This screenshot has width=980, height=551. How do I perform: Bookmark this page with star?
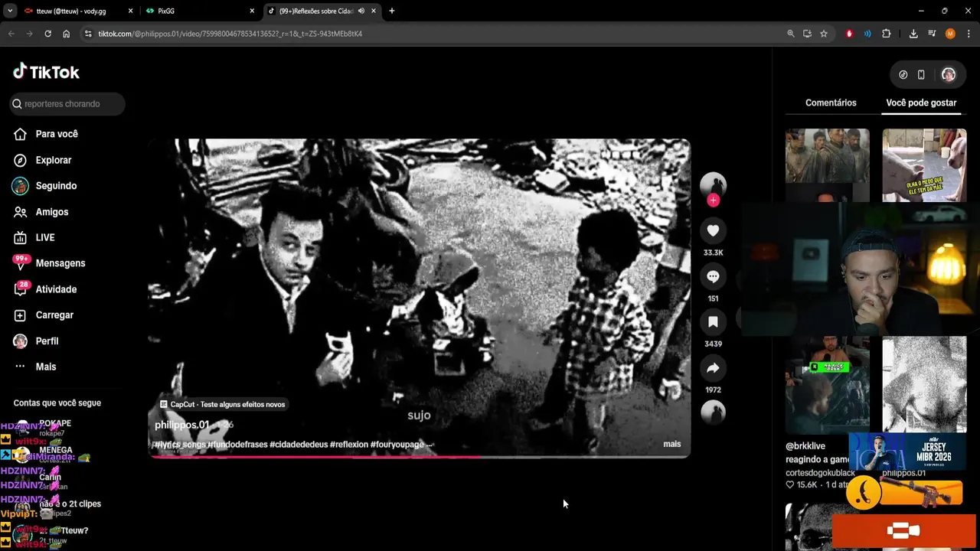pyautogui.click(x=824, y=34)
